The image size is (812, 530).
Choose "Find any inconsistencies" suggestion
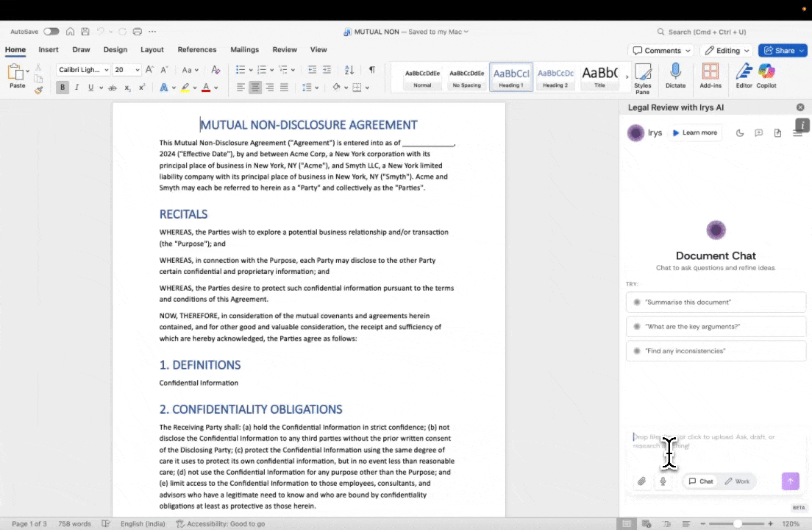pyautogui.click(x=716, y=350)
